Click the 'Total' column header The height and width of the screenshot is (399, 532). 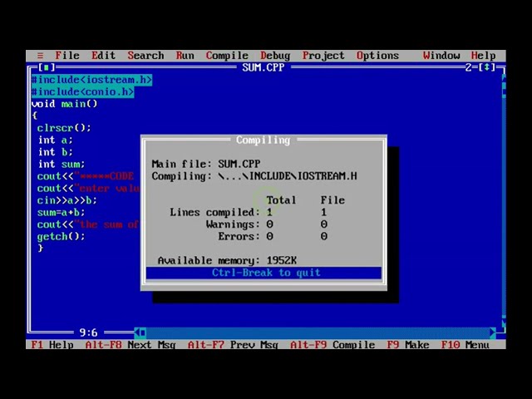coord(281,200)
